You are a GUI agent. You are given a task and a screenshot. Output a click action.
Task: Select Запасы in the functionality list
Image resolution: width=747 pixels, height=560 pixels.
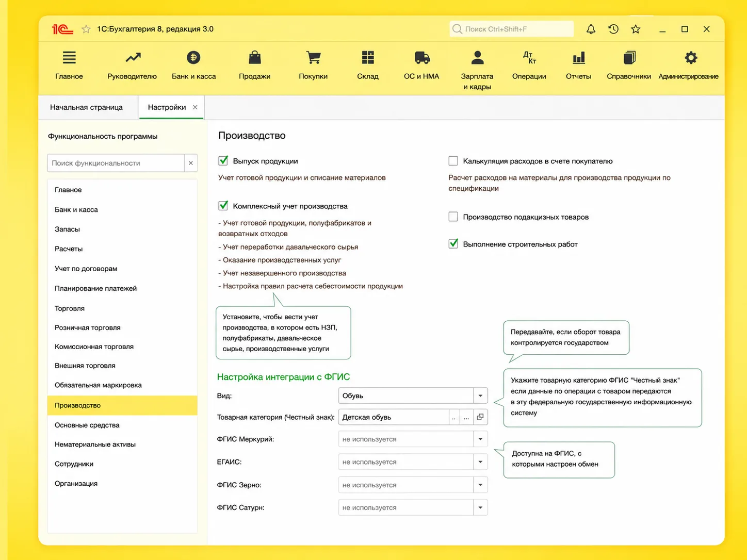tap(122, 229)
